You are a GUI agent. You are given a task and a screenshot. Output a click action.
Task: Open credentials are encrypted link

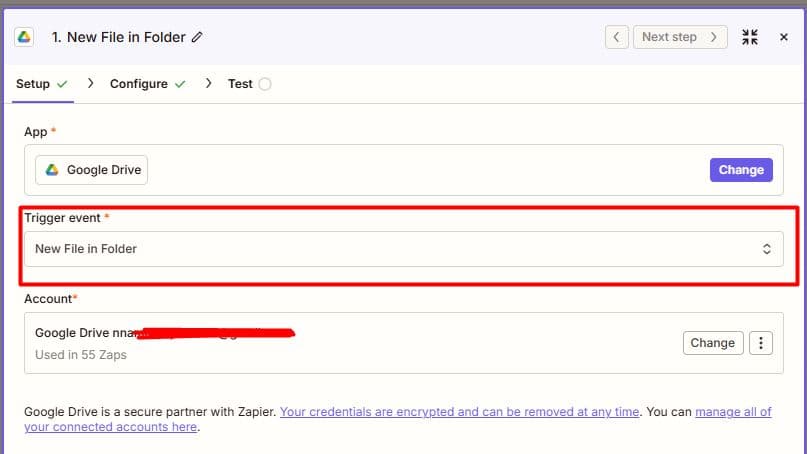[x=460, y=412]
